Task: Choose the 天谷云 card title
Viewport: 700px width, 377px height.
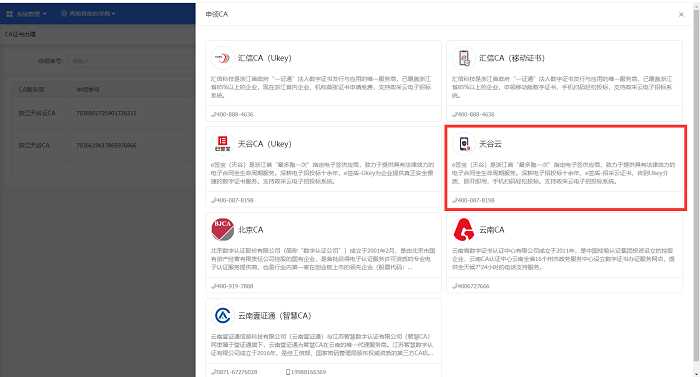Action: coord(490,144)
